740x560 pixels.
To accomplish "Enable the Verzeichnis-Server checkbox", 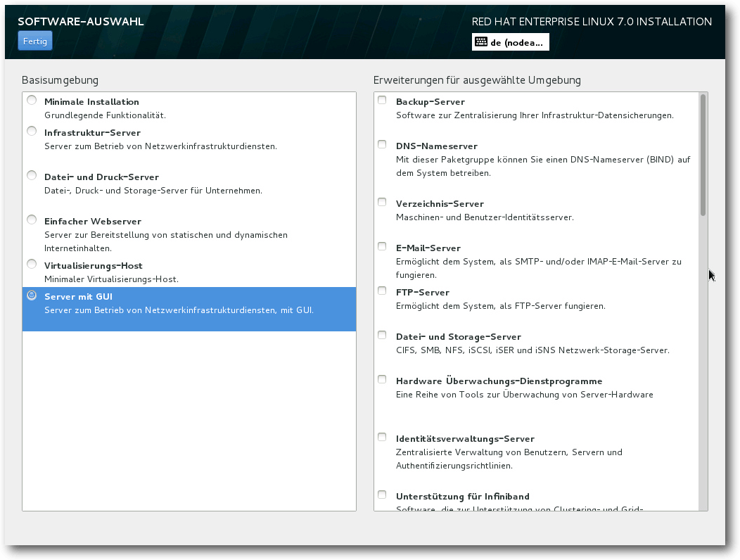I will [x=382, y=202].
